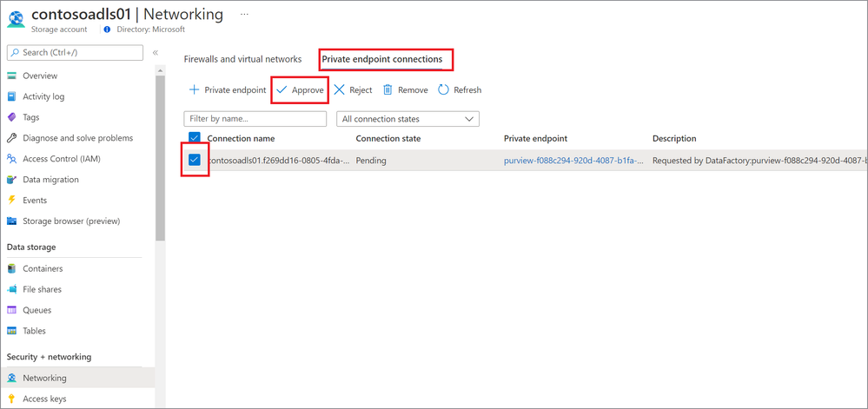Click the Remove trash can icon
868x409 pixels.
click(388, 89)
